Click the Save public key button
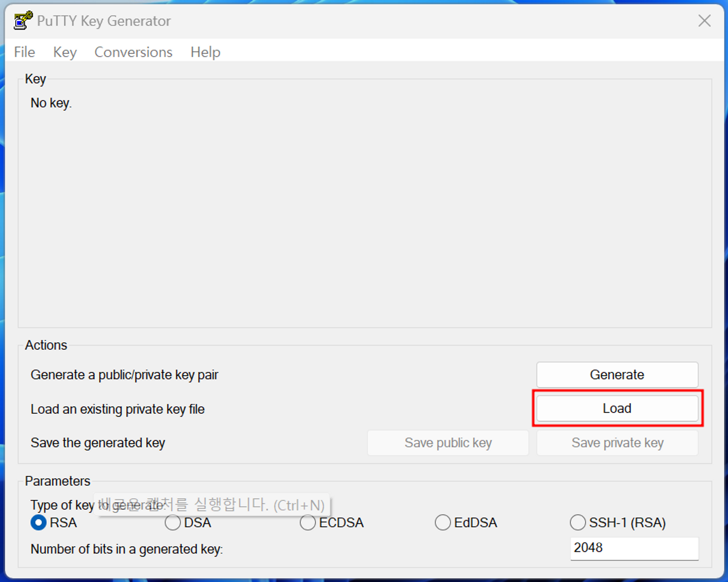Image resolution: width=728 pixels, height=582 pixels. 448,443
